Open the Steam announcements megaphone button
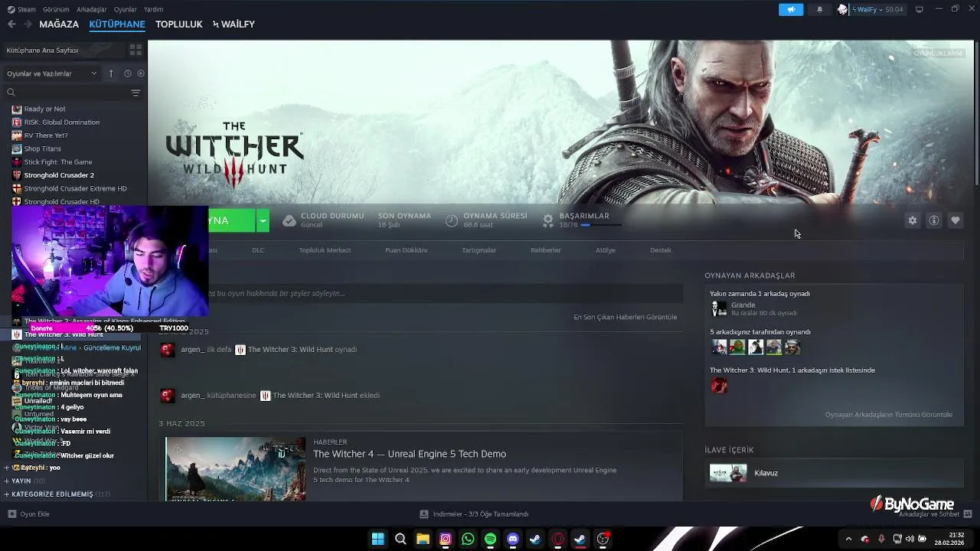 pos(791,9)
